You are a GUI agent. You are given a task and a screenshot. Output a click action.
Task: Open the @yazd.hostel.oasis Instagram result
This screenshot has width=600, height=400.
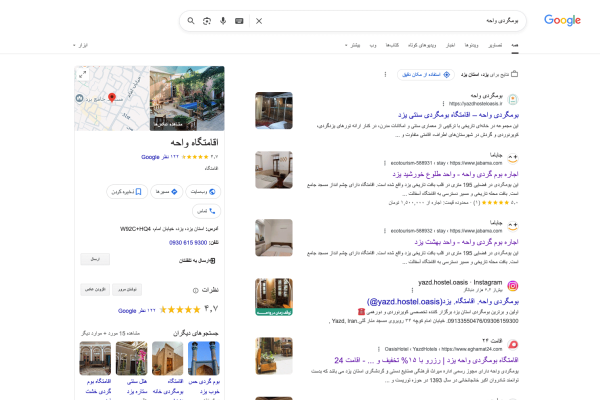(x=443, y=301)
